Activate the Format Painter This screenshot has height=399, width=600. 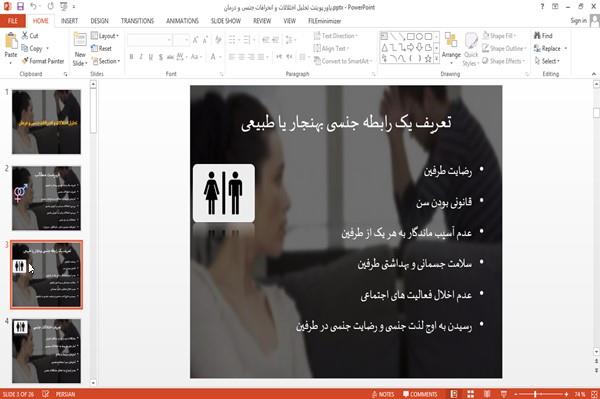(x=43, y=61)
